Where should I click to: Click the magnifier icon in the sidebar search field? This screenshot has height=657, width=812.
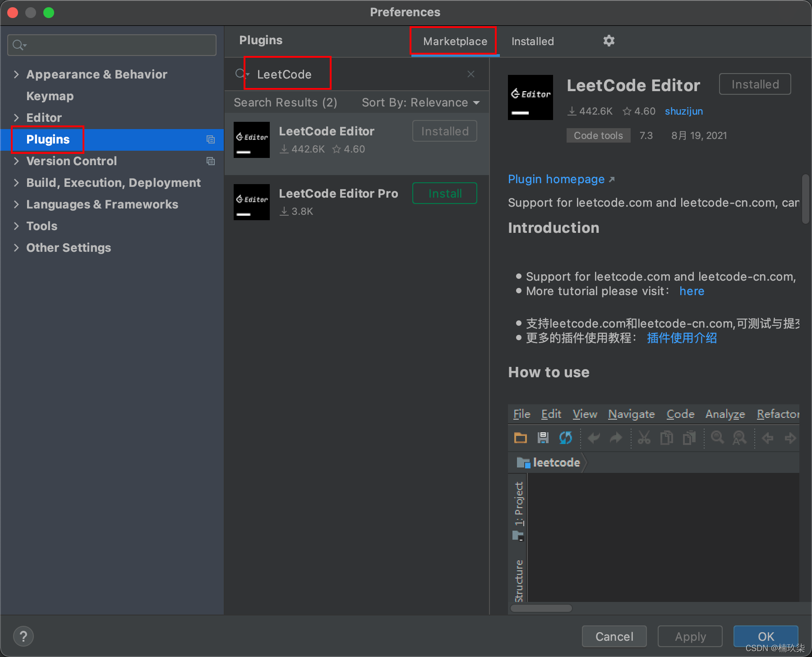[18, 45]
